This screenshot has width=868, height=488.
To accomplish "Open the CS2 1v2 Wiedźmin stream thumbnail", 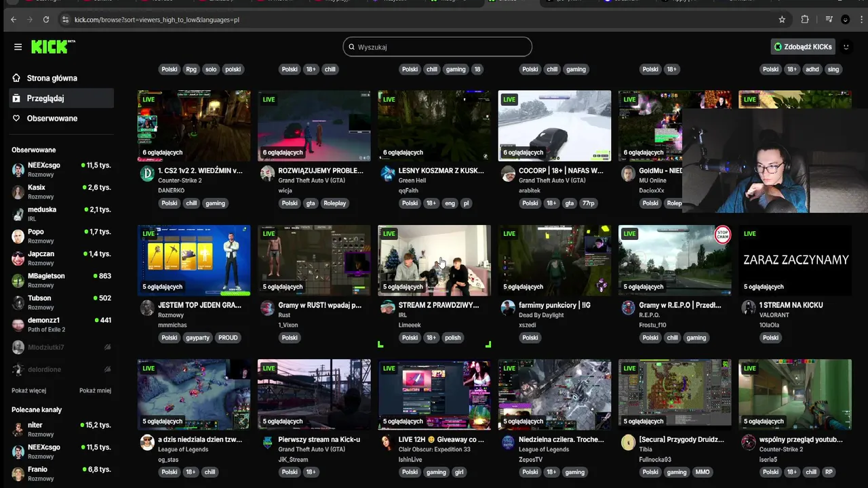I will [194, 126].
